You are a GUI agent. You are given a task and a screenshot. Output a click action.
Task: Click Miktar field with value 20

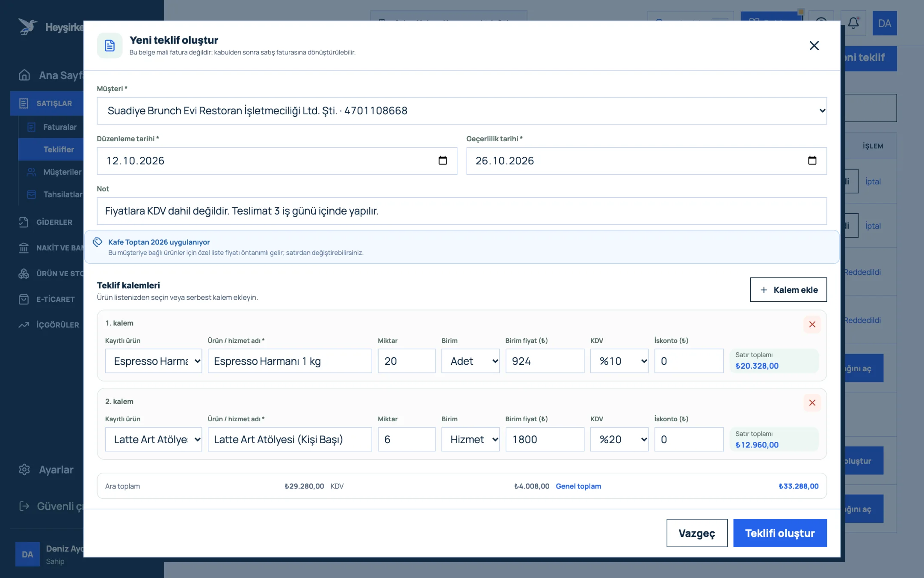pyautogui.click(x=406, y=361)
